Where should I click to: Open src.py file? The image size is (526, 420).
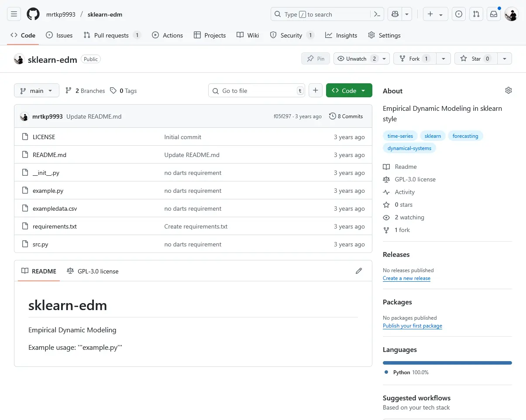pyautogui.click(x=41, y=244)
